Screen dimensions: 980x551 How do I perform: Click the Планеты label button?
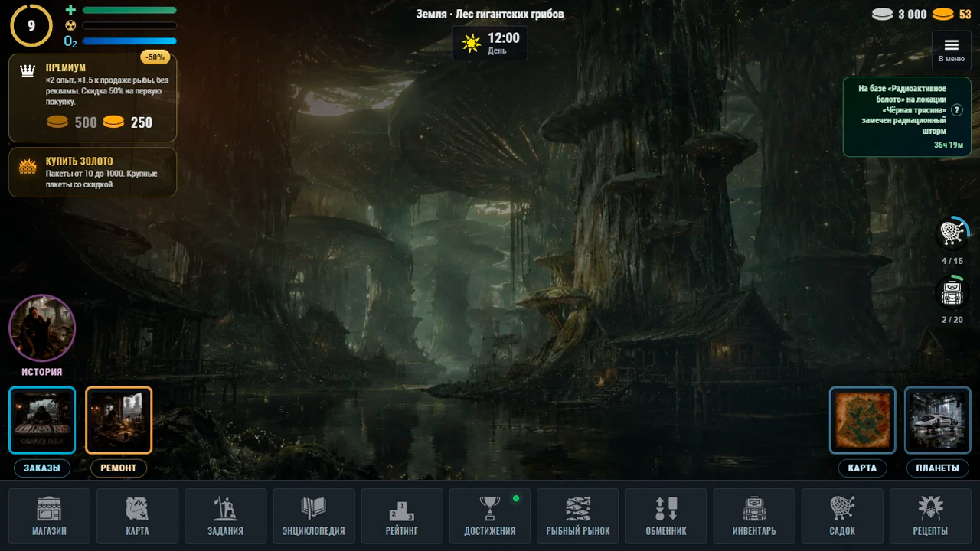pyautogui.click(x=938, y=468)
